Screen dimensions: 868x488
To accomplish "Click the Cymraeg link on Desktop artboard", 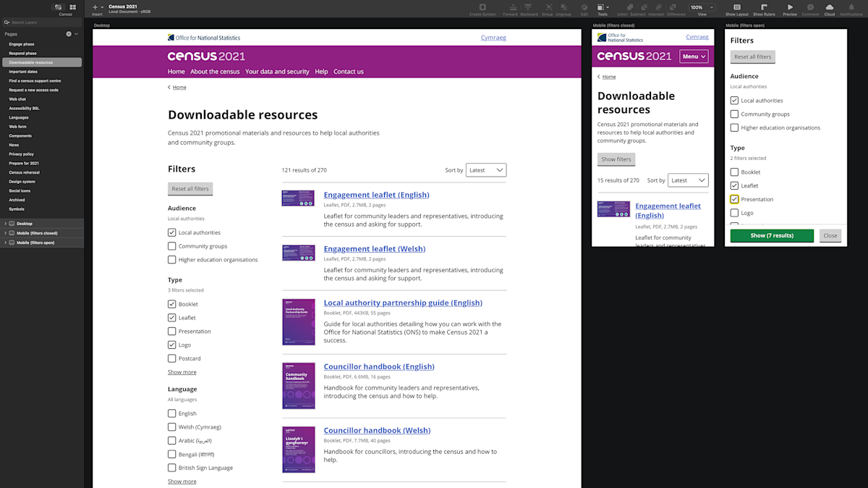I will tap(493, 38).
